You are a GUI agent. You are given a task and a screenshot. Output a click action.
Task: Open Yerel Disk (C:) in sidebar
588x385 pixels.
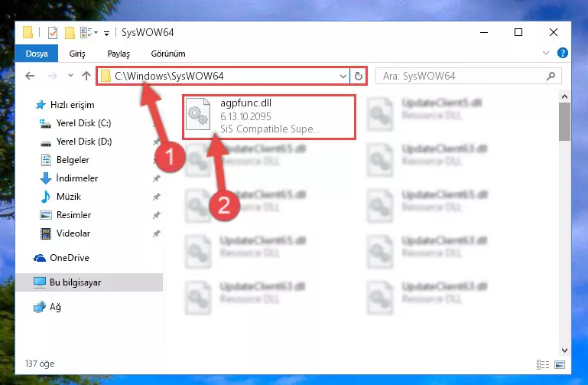[x=76, y=123]
